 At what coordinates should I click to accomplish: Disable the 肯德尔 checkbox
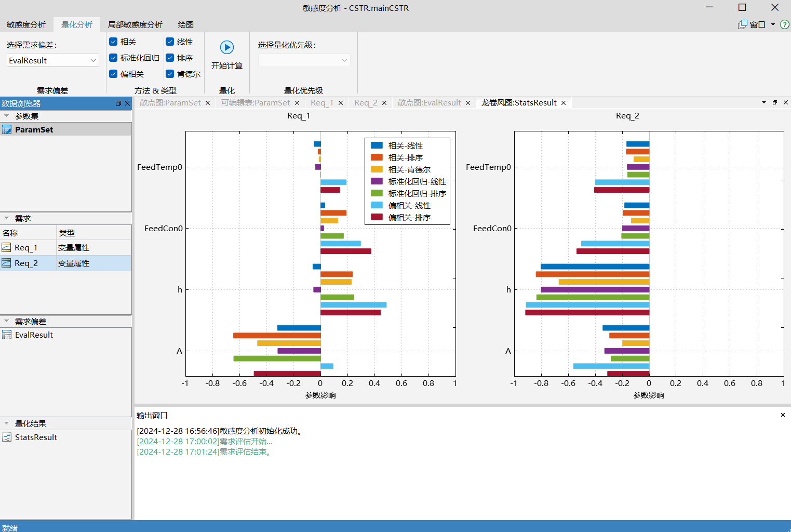[x=170, y=74]
